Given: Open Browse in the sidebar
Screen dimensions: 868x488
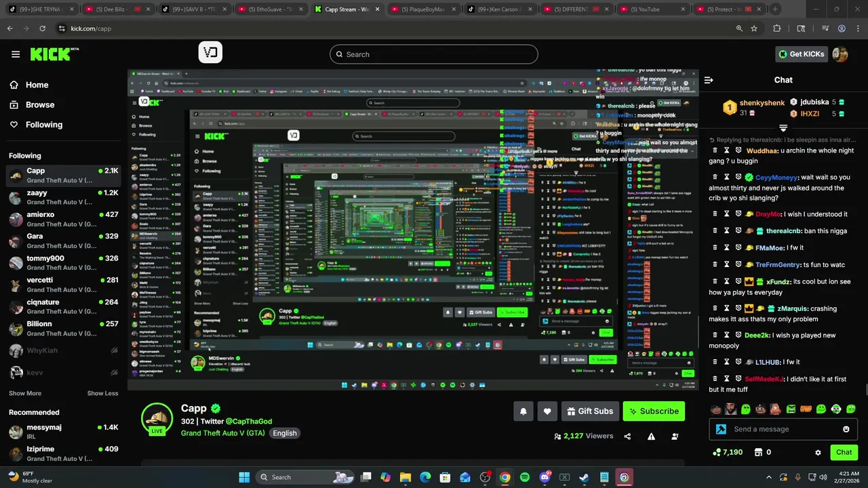Looking at the screenshot, I should [x=40, y=104].
